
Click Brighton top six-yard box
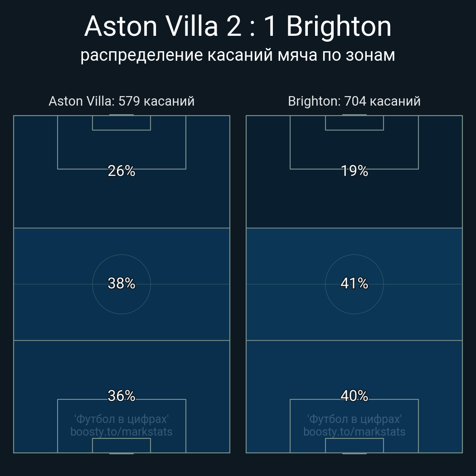354,123
